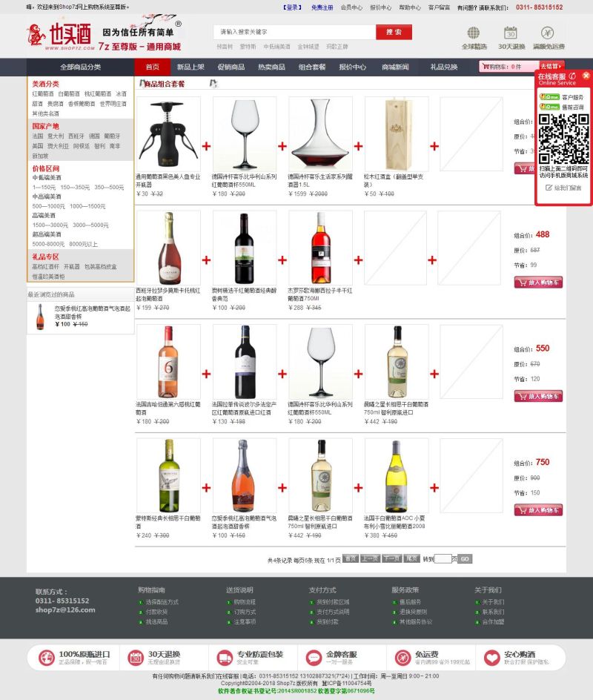Open the 客户服务 QQ chat icon
593x700 pixels.
click(549, 97)
